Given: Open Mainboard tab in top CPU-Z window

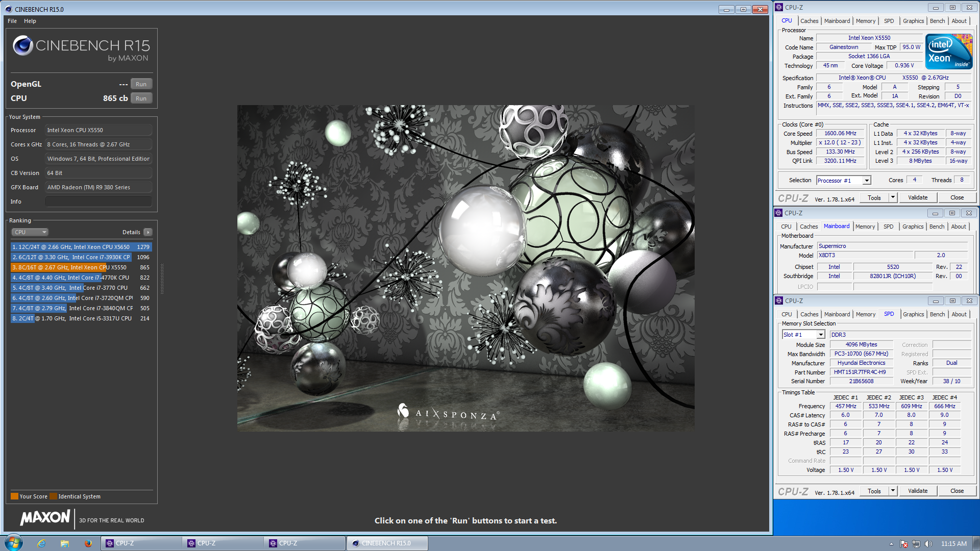Looking at the screenshot, I should click(837, 21).
